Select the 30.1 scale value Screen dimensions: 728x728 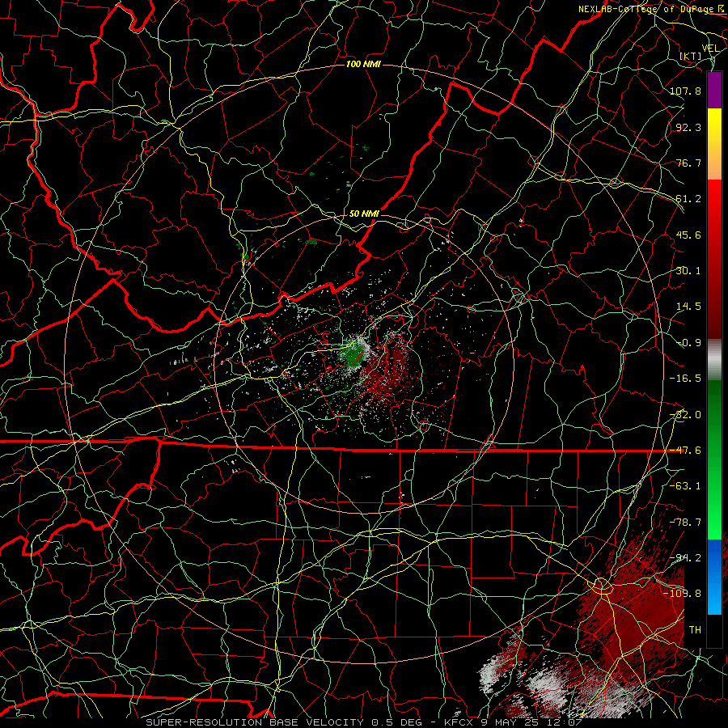688,271
